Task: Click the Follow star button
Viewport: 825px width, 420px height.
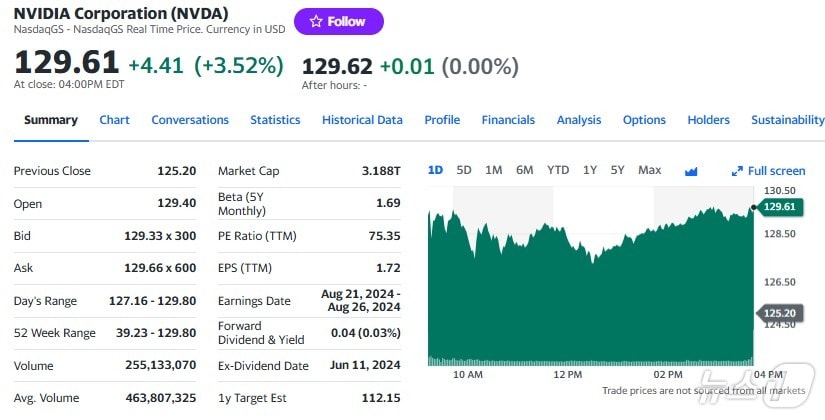Action: coord(338,21)
